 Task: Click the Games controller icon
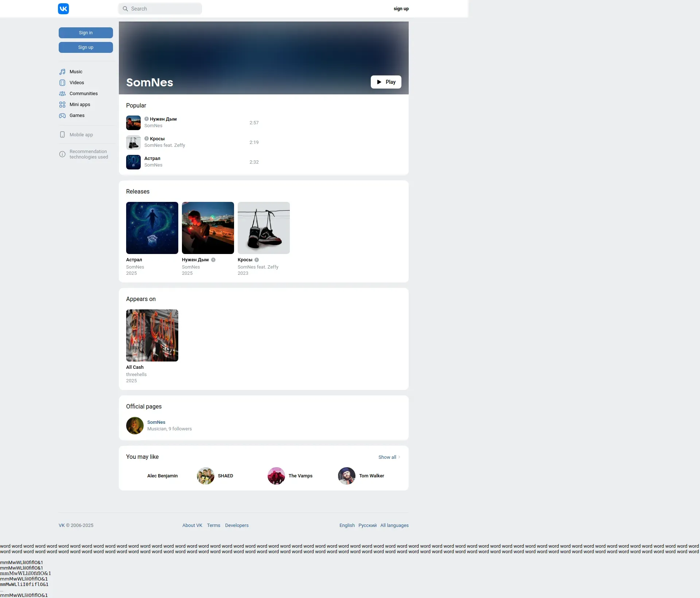pyautogui.click(x=62, y=116)
